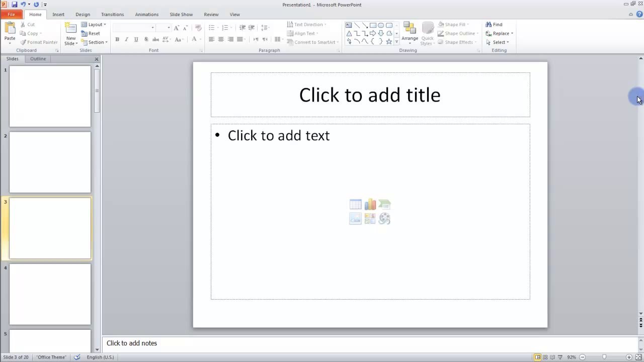Click the Increase Font Size icon
Image resolution: width=644 pixels, height=362 pixels.
click(x=176, y=28)
